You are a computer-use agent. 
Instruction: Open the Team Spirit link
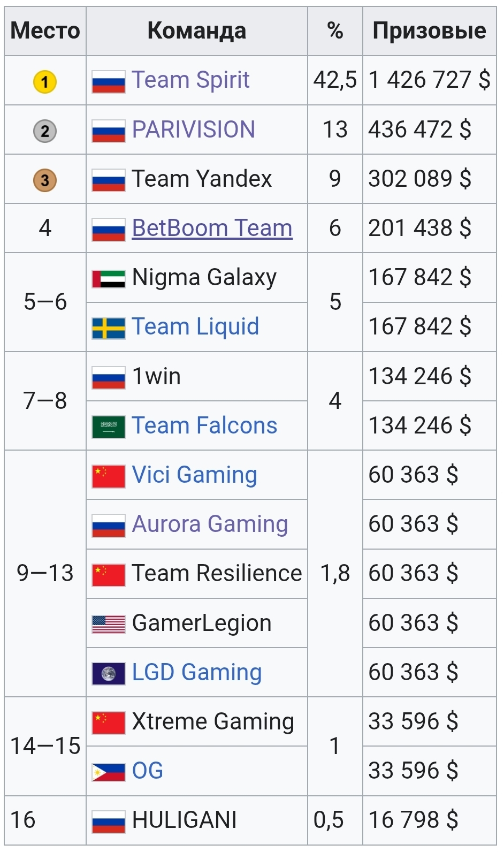click(190, 80)
